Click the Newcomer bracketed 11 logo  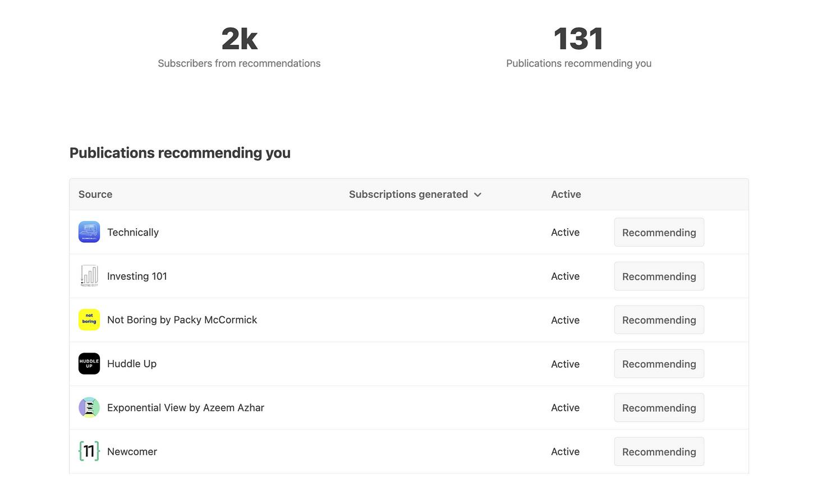tap(89, 451)
